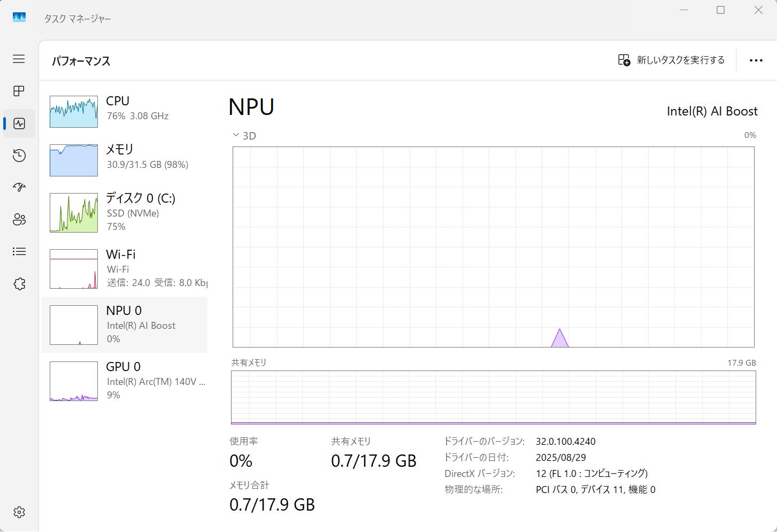
Task: Select the ディスク 0 (C:) item
Action: click(x=125, y=213)
